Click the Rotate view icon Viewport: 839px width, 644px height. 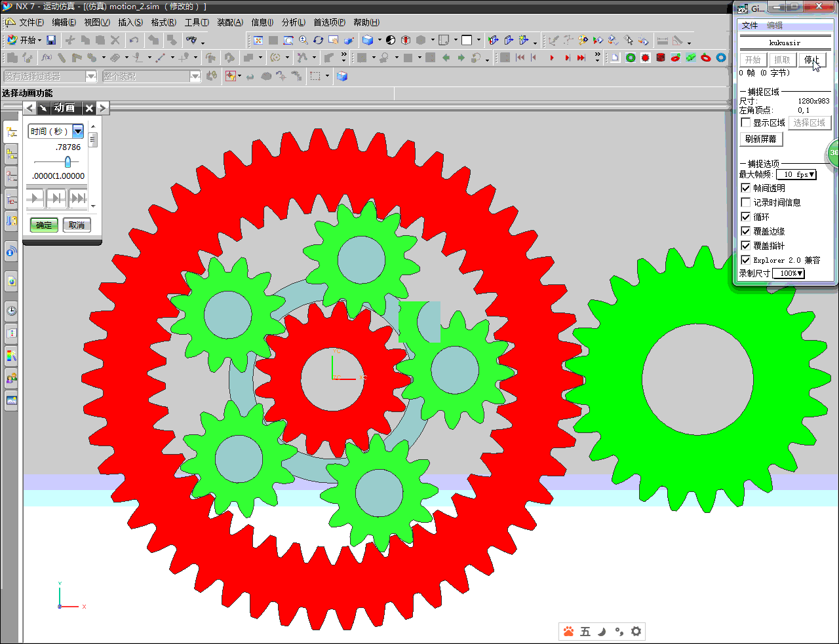click(x=319, y=40)
